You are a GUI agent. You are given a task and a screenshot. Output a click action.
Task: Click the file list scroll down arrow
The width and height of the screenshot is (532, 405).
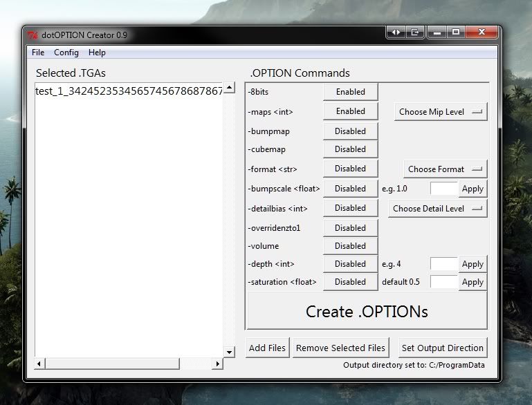(230, 352)
